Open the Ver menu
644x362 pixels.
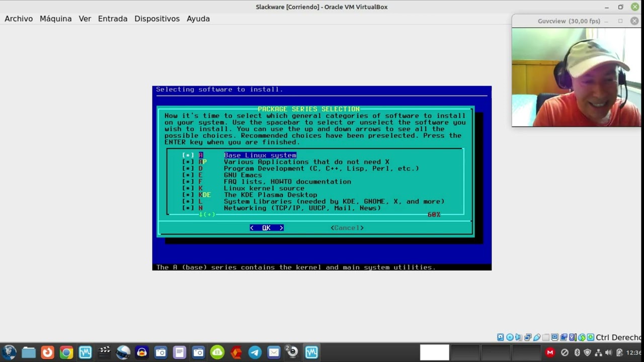[85, 19]
